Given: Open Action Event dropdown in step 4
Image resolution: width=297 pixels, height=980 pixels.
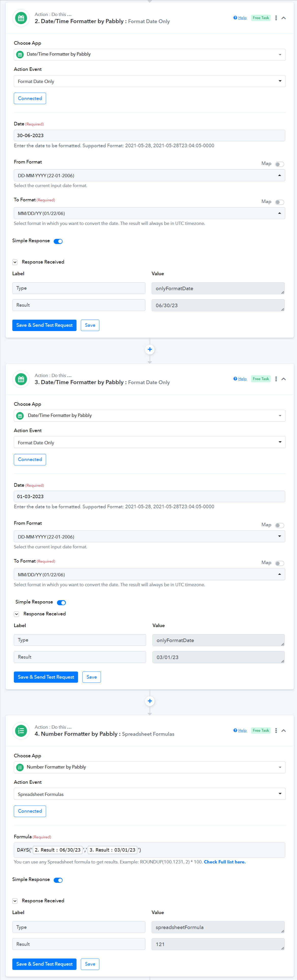Looking at the screenshot, I should 149,794.
